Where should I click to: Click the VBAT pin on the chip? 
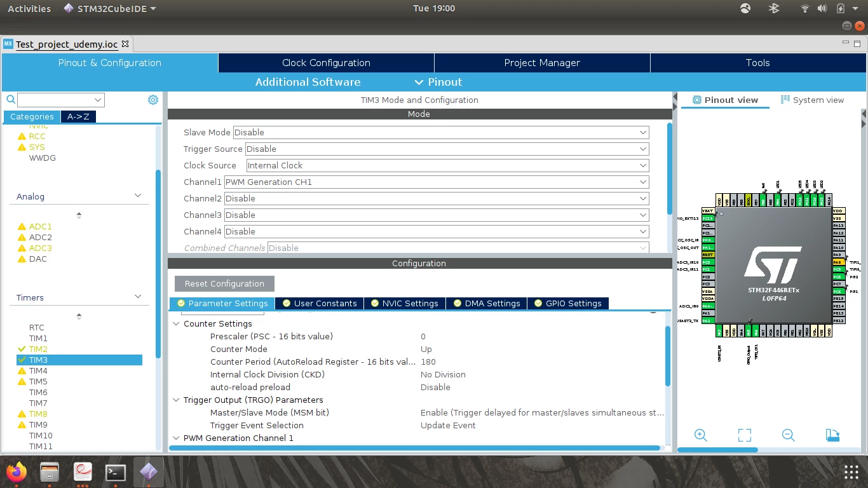click(x=708, y=210)
